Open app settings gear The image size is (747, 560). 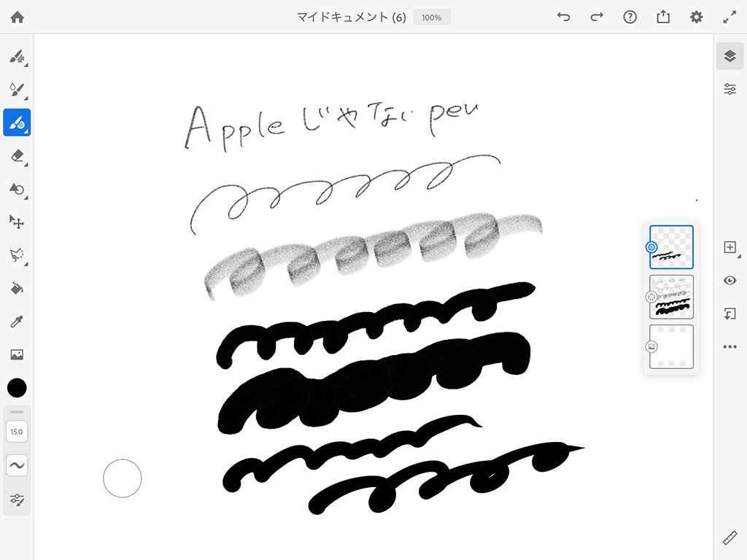(697, 17)
